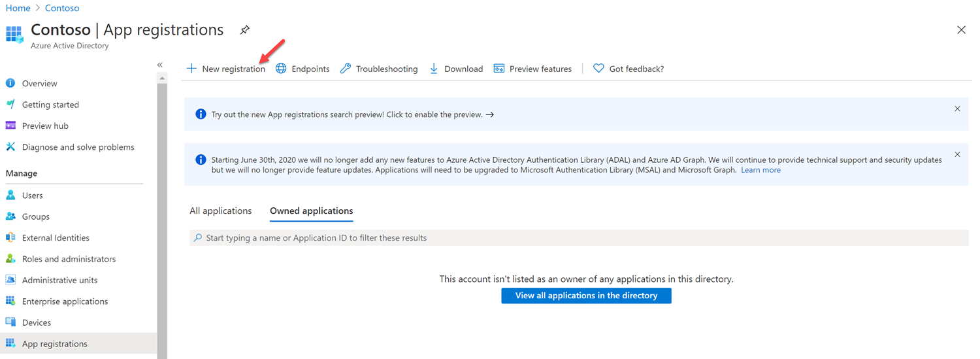The height and width of the screenshot is (359, 980).
Task: Click the Troubleshooting wrench icon
Action: 346,69
